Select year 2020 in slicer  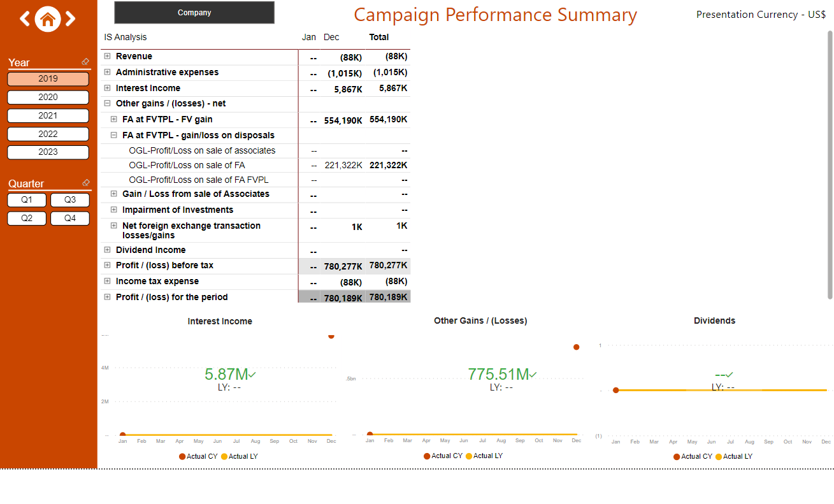click(x=48, y=97)
